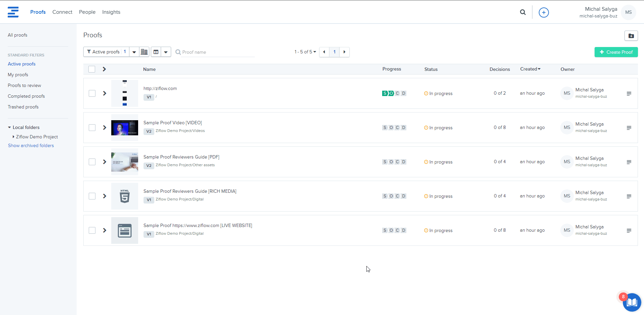The height and width of the screenshot is (315, 644).
Task: Click Show archived folders link
Action: (31, 145)
